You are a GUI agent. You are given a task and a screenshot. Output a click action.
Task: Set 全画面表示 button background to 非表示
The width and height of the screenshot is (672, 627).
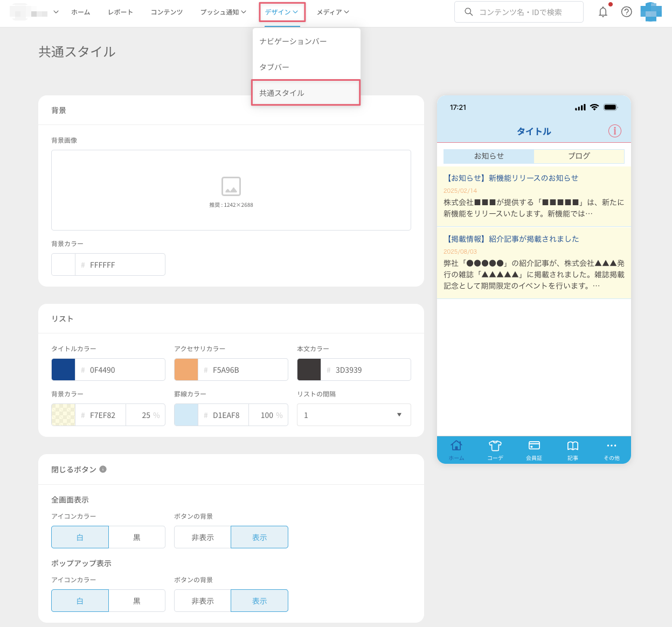203,537
